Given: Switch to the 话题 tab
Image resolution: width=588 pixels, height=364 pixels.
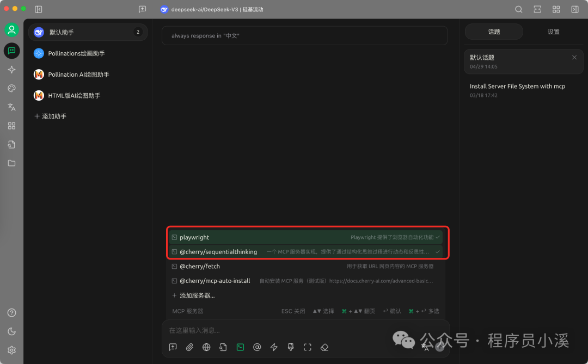Looking at the screenshot, I should (x=494, y=32).
